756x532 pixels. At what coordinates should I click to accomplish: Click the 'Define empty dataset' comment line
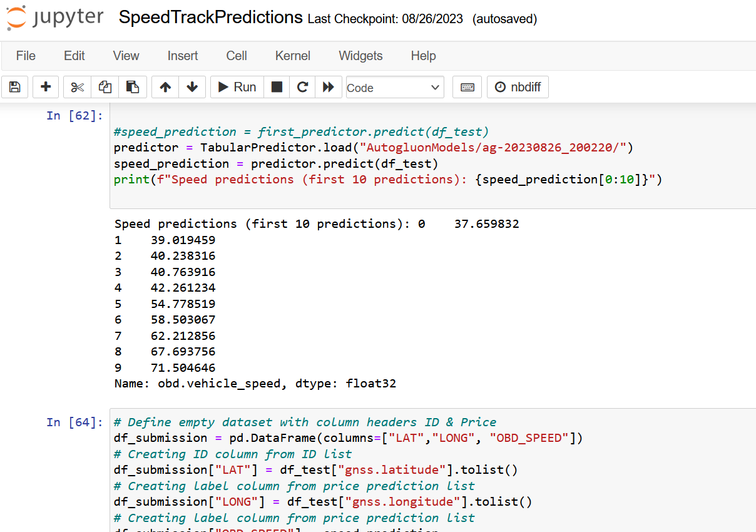pyautogui.click(x=305, y=422)
